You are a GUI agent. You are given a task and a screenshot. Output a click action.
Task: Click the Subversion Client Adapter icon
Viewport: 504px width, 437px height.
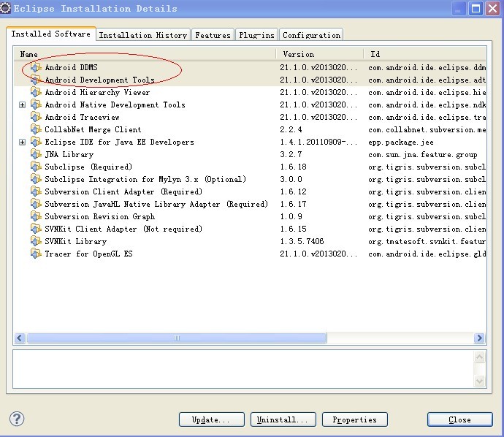click(36, 191)
